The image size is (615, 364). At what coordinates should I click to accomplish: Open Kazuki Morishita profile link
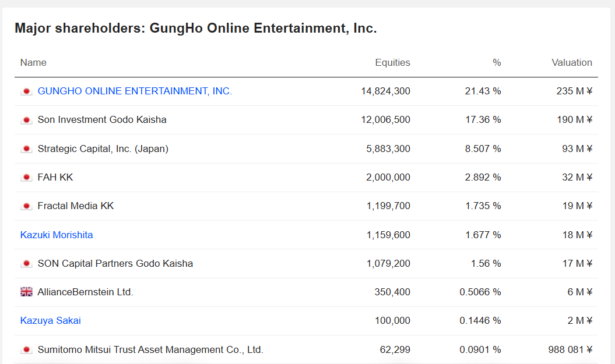point(57,235)
